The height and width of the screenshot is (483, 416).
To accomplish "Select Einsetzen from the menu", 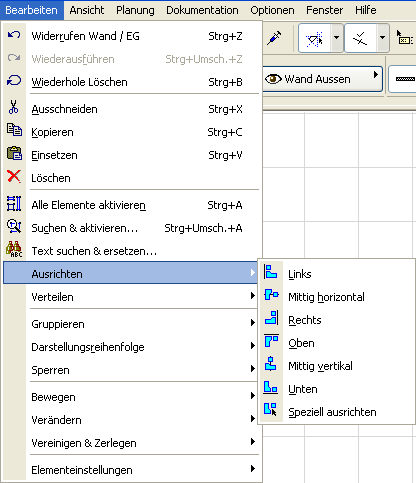I will pos(132,155).
